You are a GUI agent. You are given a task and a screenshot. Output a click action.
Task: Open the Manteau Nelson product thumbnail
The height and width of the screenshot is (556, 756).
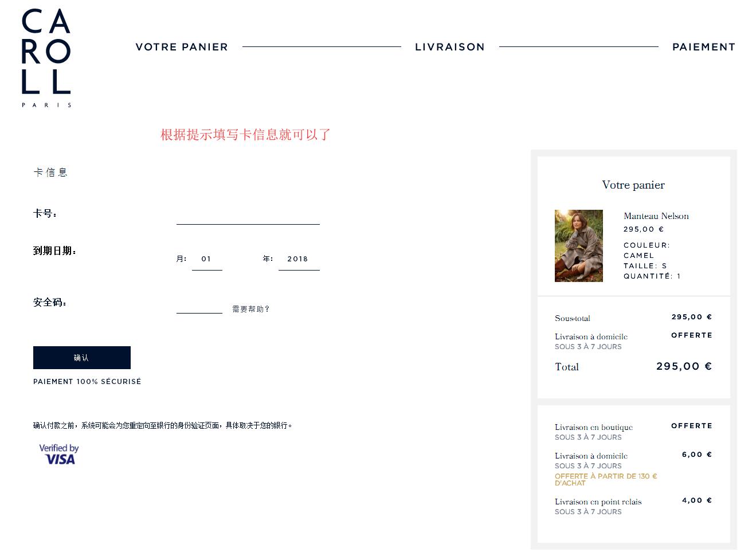pos(579,246)
